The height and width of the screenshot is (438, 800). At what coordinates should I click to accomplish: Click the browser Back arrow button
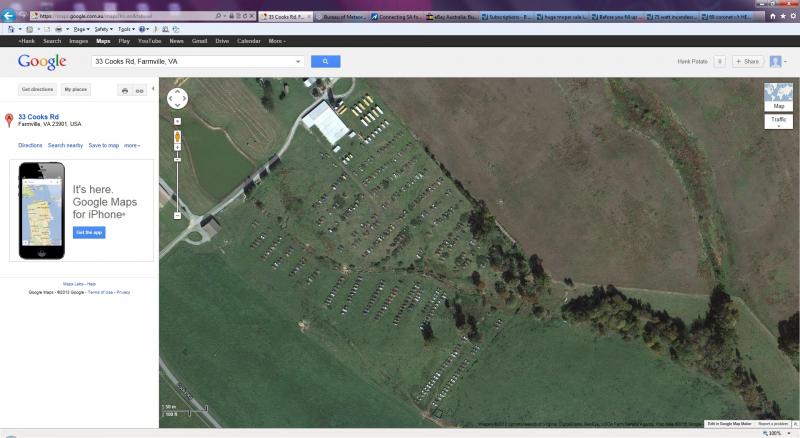pyautogui.click(x=8, y=15)
